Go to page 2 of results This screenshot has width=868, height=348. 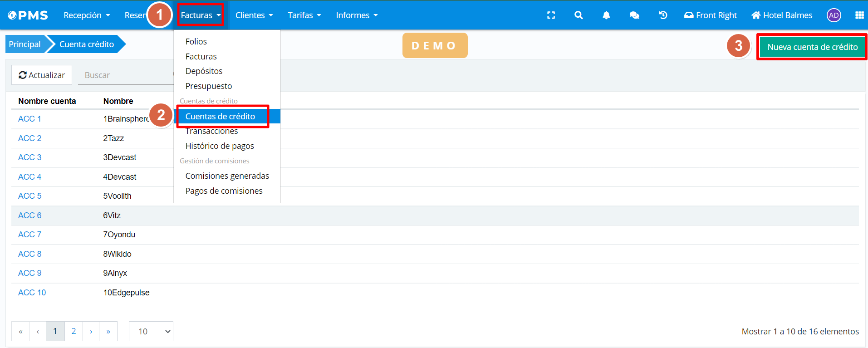(x=74, y=331)
